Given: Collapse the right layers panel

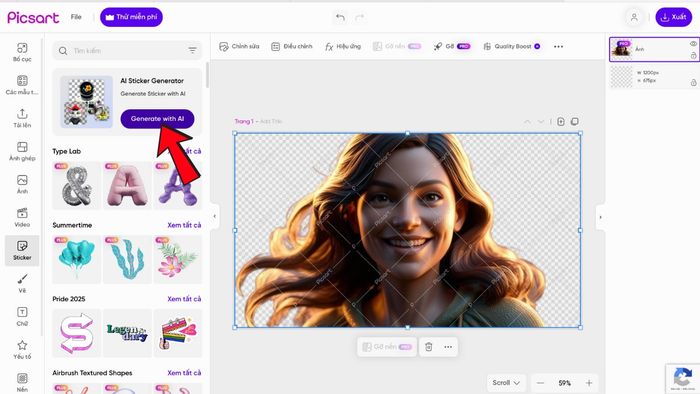Looking at the screenshot, I should (x=600, y=217).
